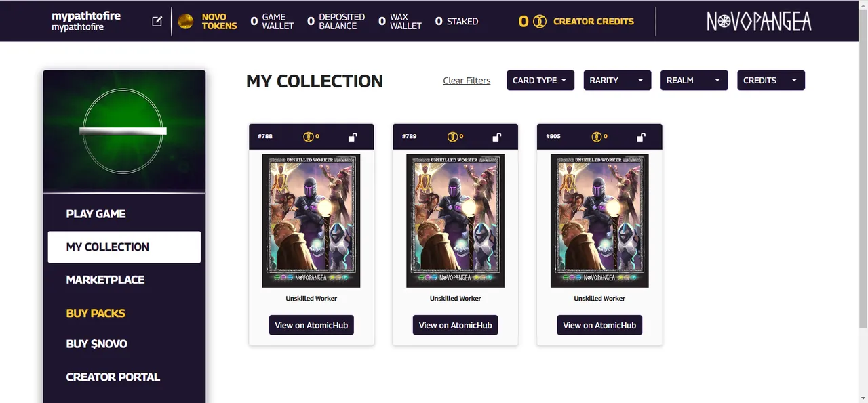Click the WAX WALLET balance
Viewport: 868px width, 403px height.
[x=399, y=22]
